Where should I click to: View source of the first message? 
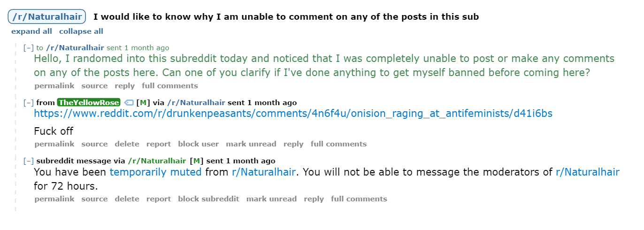94,86
